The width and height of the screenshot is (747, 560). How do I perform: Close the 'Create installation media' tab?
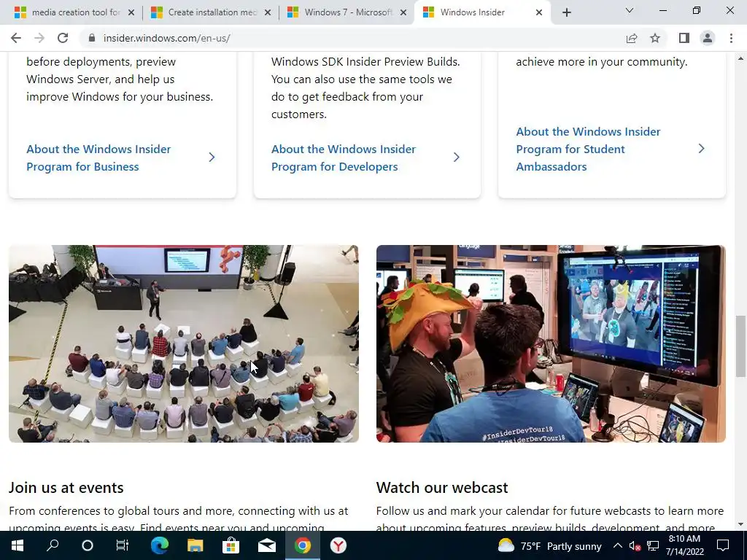point(268,12)
